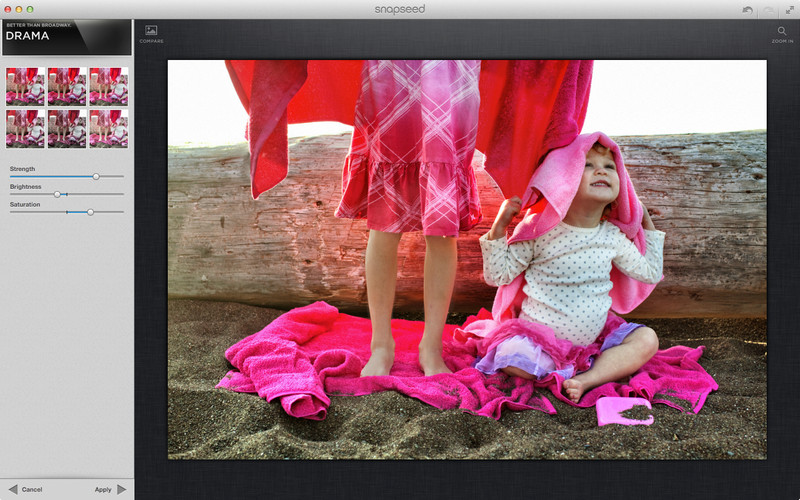The height and width of the screenshot is (500, 800).
Task: Click the Zoom In magnifier icon
Action: click(782, 31)
